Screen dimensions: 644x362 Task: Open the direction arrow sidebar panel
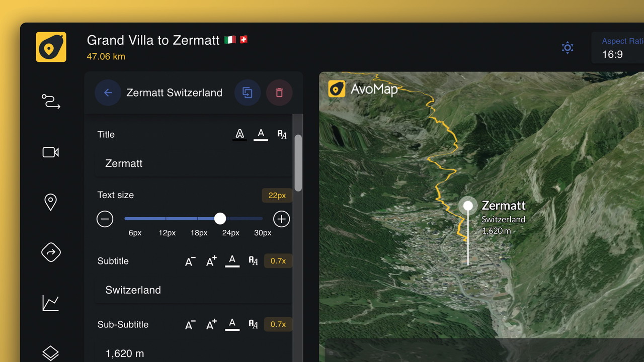pos(51,252)
